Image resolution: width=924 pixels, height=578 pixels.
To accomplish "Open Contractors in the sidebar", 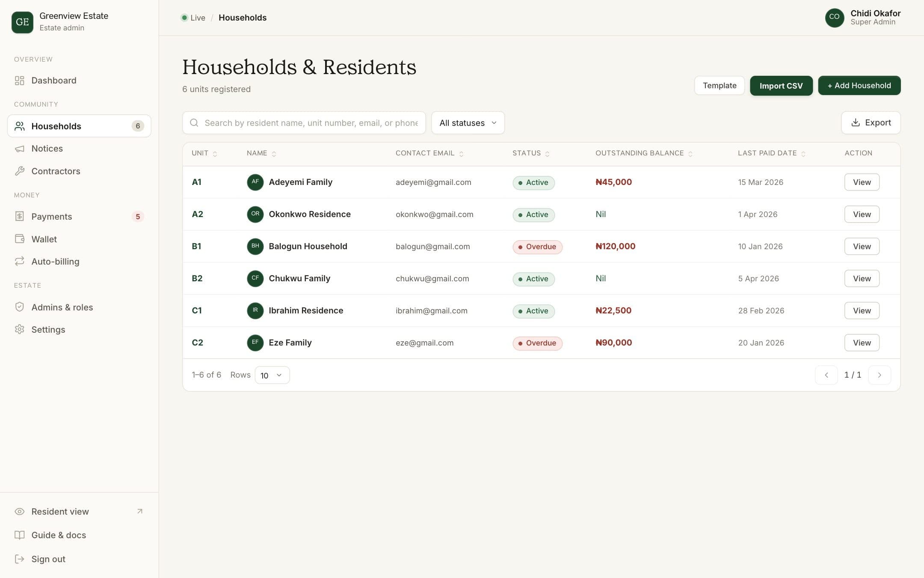I will pyautogui.click(x=79, y=171).
